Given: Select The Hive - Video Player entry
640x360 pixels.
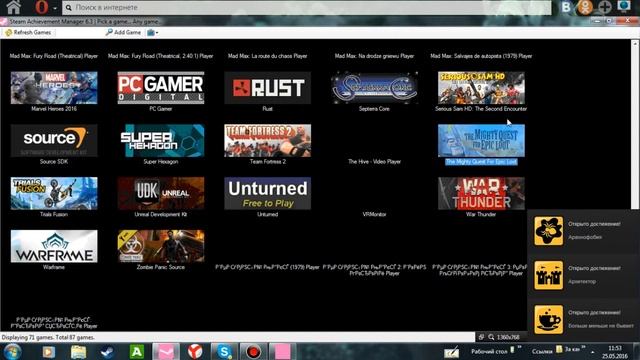Looking at the screenshot, I should pos(374,162).
